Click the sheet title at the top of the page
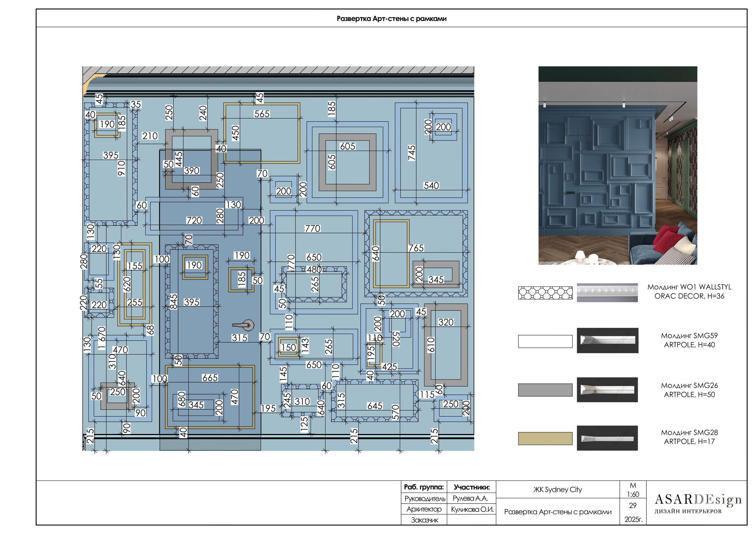Viewport: 756px width, 534px height. click(x=391, y=19)
